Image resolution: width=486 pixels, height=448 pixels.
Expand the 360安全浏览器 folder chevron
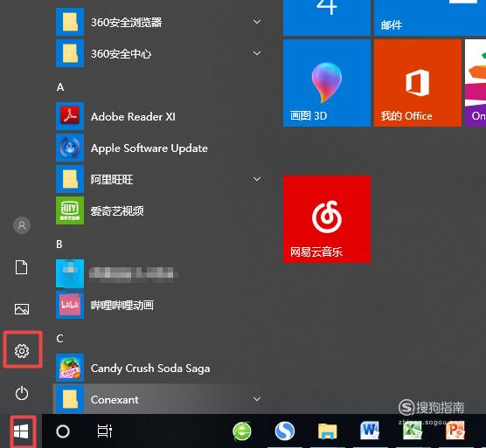[257, 22]
